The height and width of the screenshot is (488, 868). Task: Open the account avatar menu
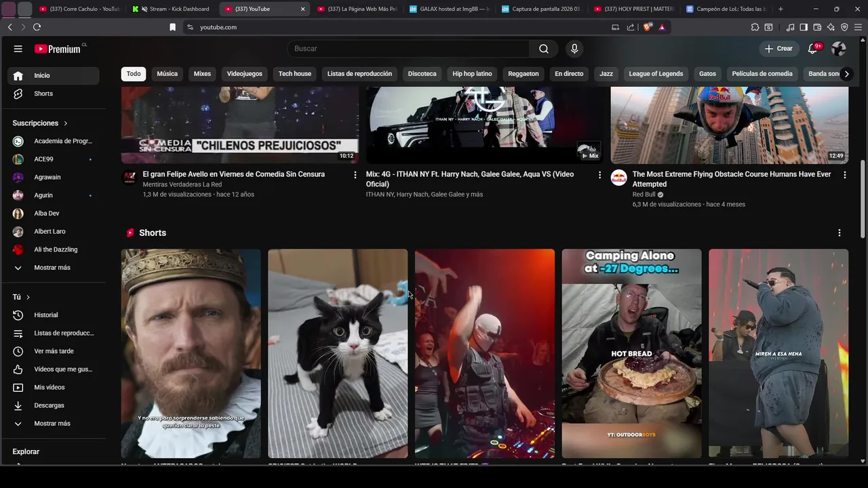839,49
